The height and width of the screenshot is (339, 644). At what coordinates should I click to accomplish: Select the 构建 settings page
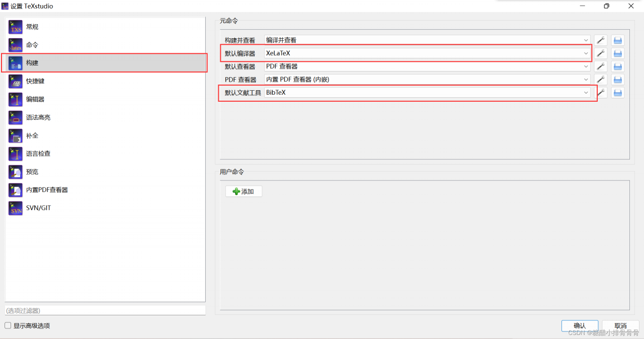click(105, 63)
